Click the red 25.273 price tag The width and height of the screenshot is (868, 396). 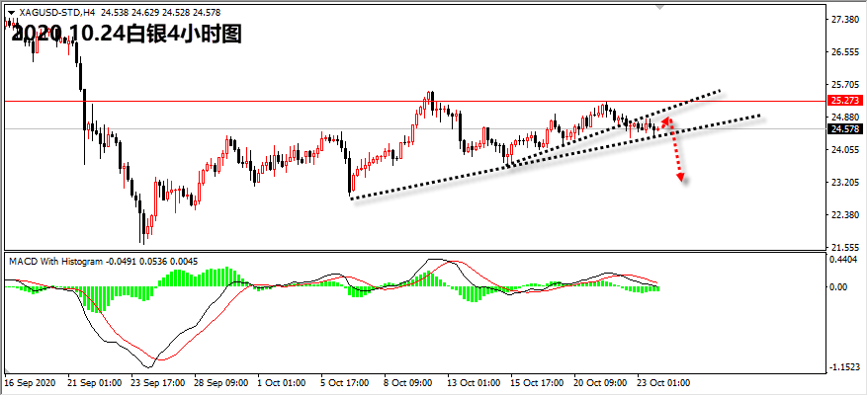tap(845, 101)
